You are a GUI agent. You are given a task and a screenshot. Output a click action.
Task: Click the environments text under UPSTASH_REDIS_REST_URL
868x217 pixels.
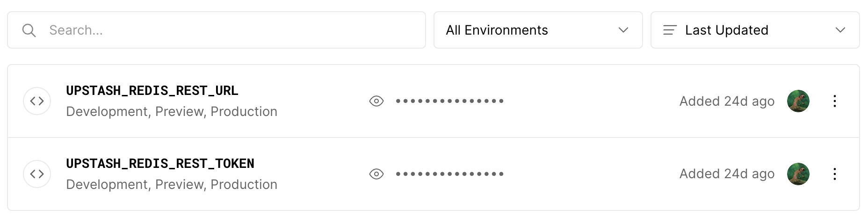(172, 112)
